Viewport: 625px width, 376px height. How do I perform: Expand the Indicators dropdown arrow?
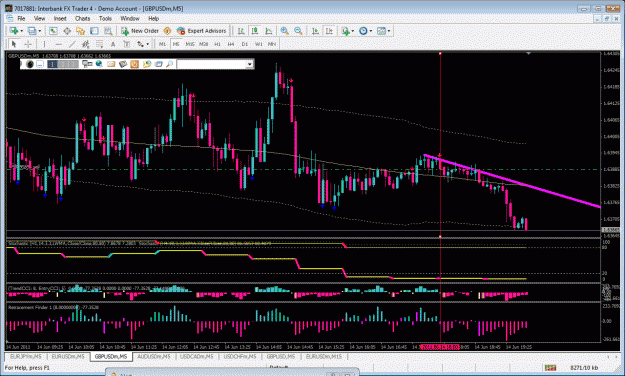(x=353, y=31)
